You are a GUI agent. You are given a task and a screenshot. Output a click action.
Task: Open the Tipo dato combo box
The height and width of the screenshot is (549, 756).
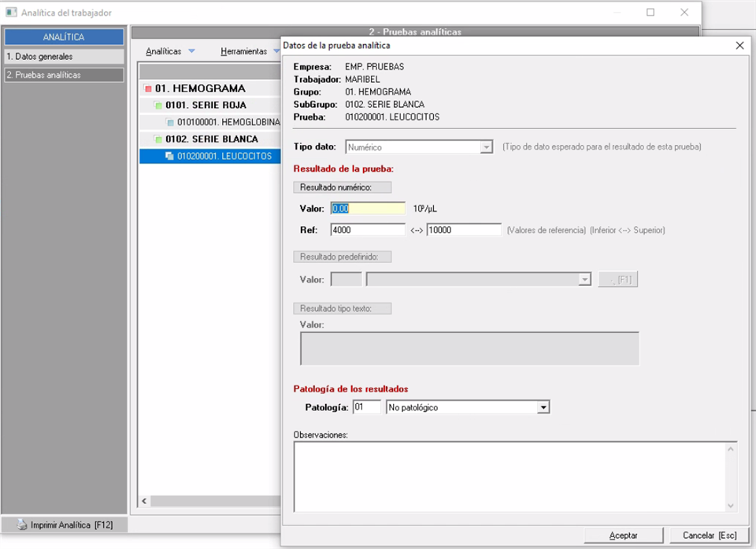coord(486,147)
